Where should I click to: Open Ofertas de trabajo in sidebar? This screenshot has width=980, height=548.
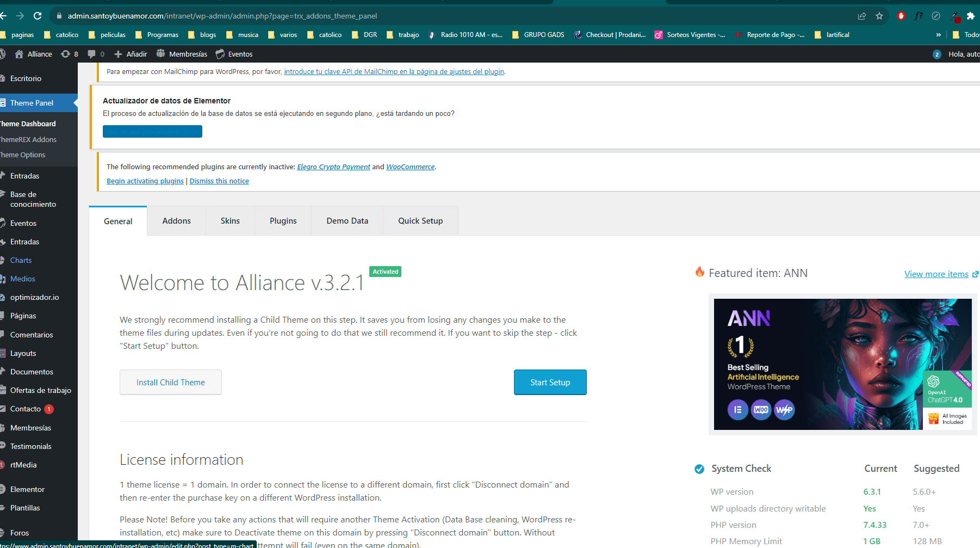tap(40, 390)
